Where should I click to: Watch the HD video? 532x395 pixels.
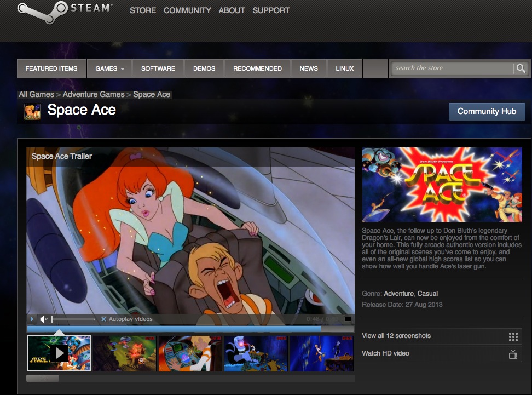[x=442, y=353]
